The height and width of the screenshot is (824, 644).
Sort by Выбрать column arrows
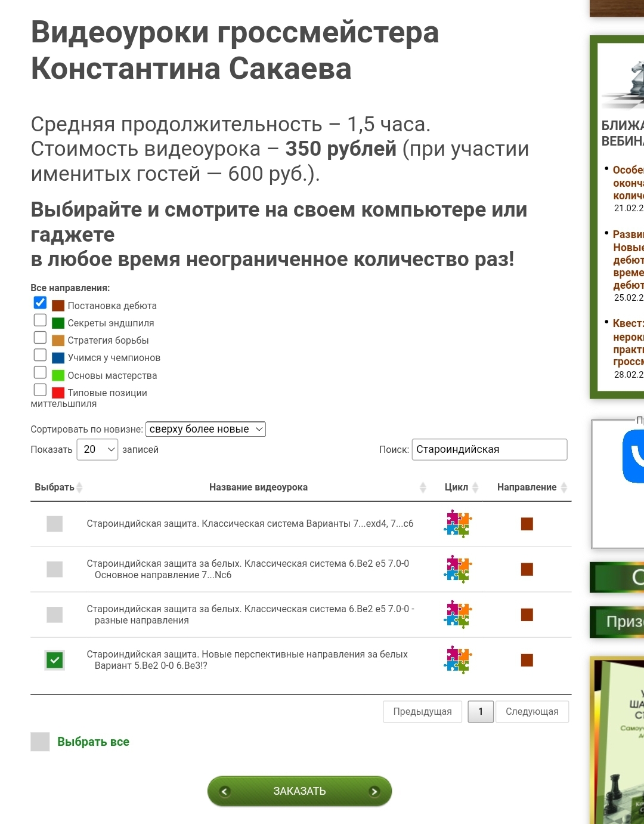tap(79, 487)
